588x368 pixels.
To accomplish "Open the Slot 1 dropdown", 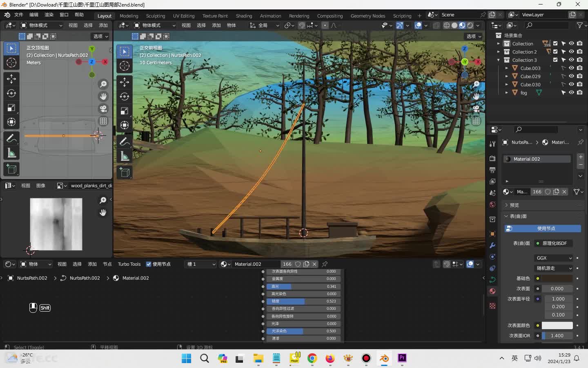I will click(200, 264).
